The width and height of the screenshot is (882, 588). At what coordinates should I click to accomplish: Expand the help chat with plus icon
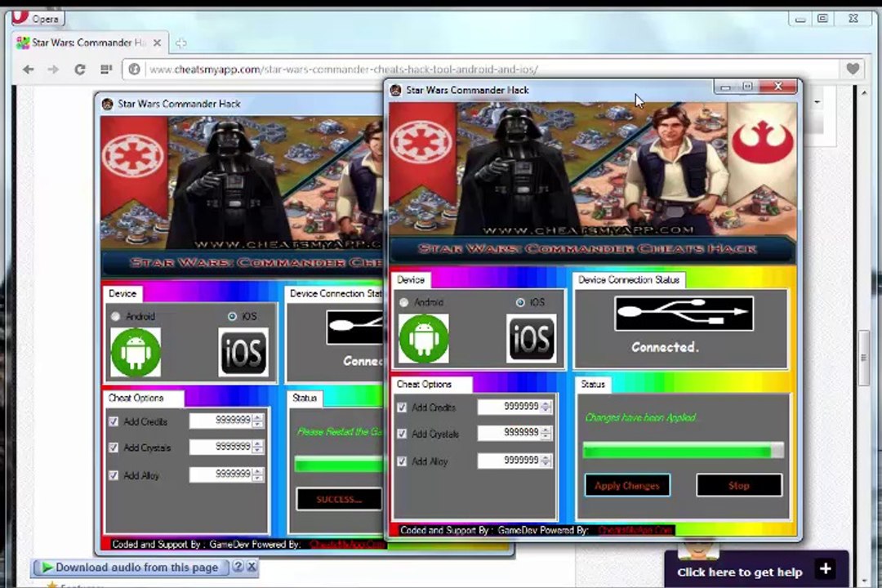[x=825, y=569]
